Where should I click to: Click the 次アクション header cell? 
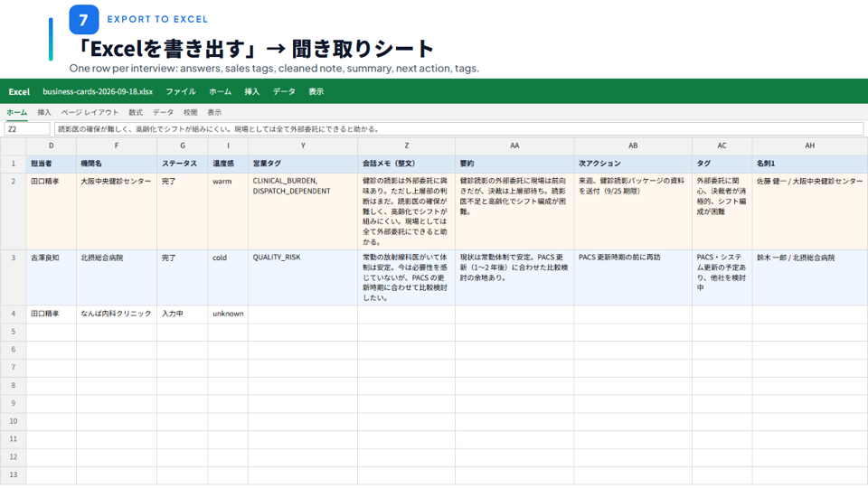coord(633,164)
